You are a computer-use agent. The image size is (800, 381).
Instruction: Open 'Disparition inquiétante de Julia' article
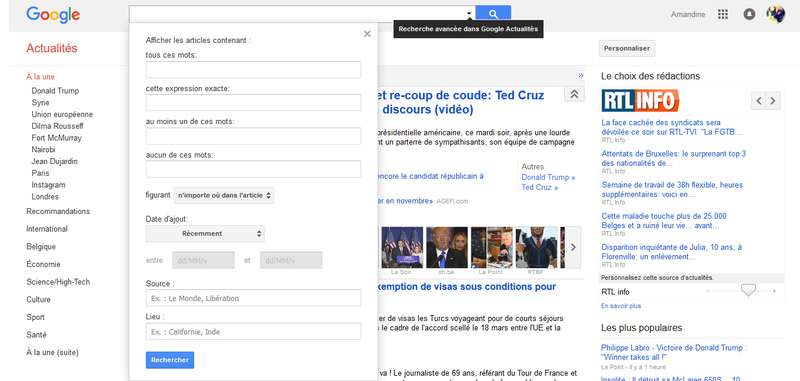(x=672, y=252)
